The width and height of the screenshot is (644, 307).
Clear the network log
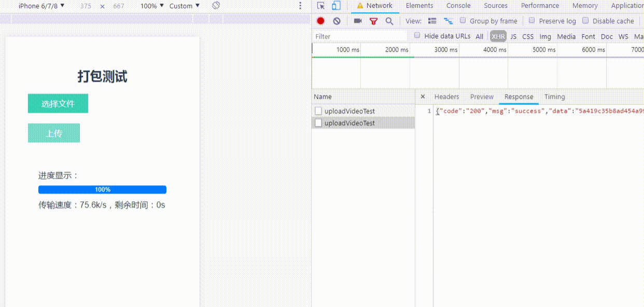[337, 21]
